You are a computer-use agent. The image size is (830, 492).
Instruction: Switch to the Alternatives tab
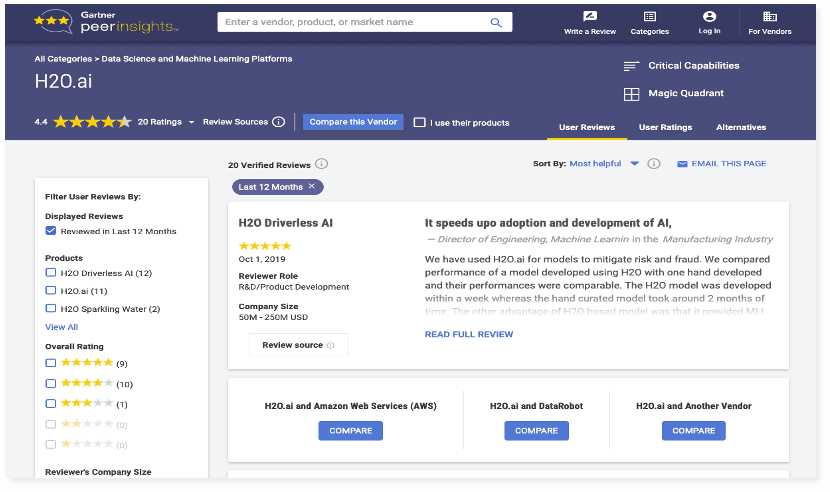tap(741, 127)
